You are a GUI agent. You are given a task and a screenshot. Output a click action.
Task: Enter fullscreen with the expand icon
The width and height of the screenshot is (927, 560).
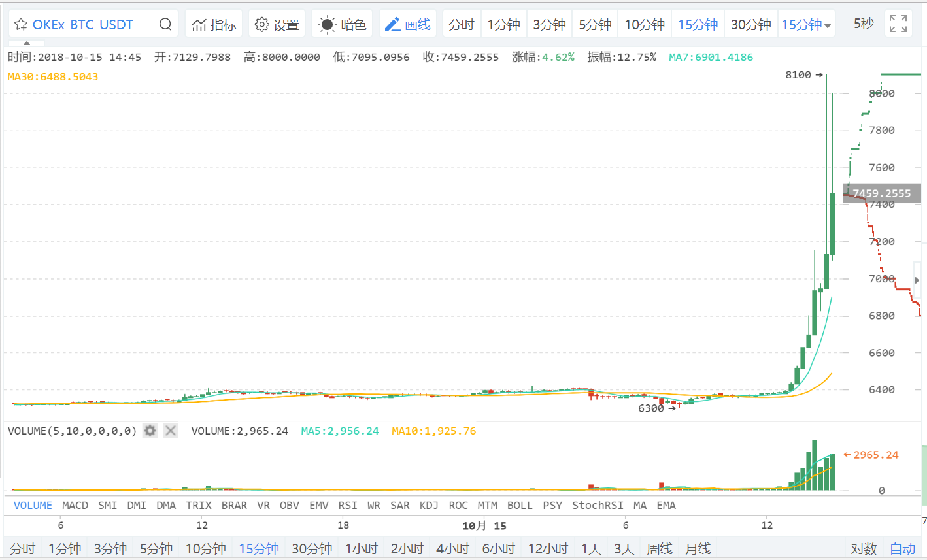click(x=898, y=24)
